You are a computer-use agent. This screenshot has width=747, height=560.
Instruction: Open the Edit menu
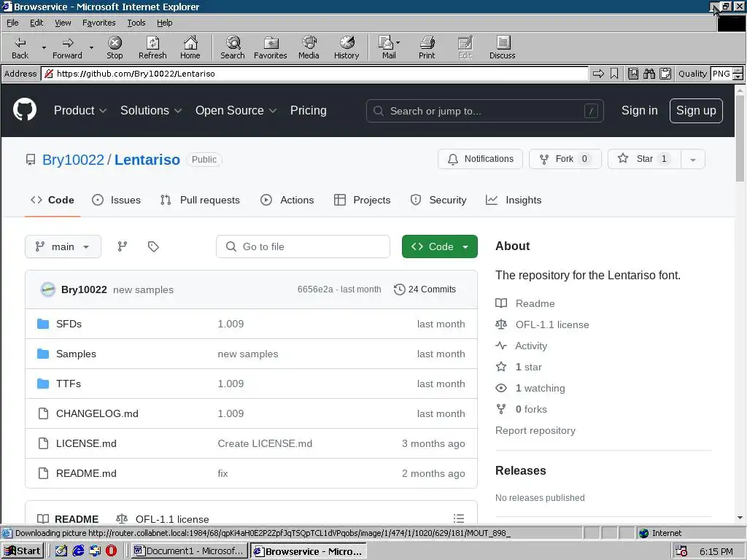[x=36, y=23]
